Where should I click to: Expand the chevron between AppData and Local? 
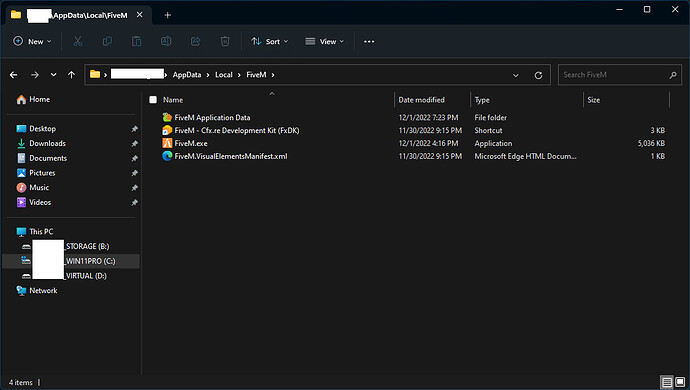click(x=208, y=75)
